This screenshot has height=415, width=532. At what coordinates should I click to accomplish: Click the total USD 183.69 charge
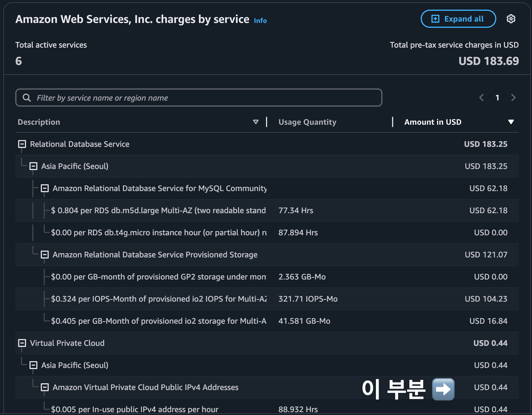point(489,61)
